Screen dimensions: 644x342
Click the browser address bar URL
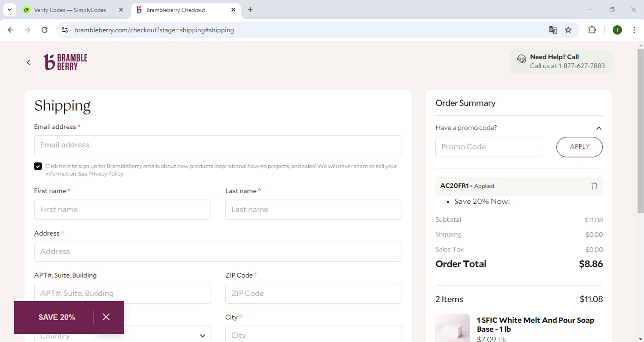pyautogui.click(x=154, y=30)
